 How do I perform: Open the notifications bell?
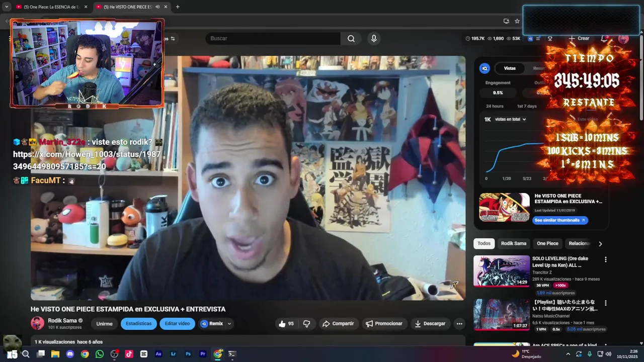pyautogui.click(x=604, y=39)
